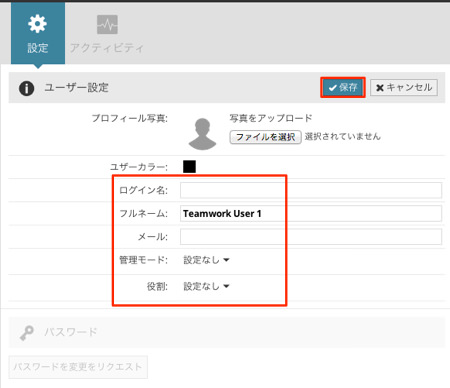
Task: Click the メール input field
Action: tap(311, 237)
